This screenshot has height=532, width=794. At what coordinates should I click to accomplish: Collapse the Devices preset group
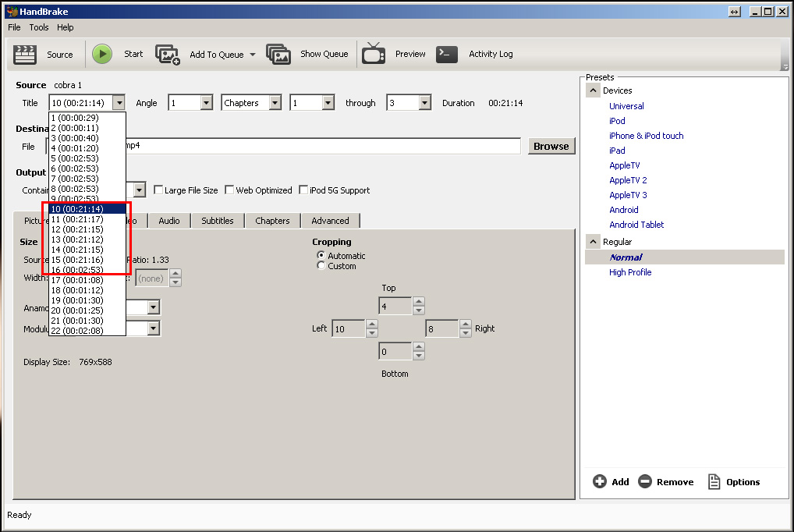coord(593,90)
